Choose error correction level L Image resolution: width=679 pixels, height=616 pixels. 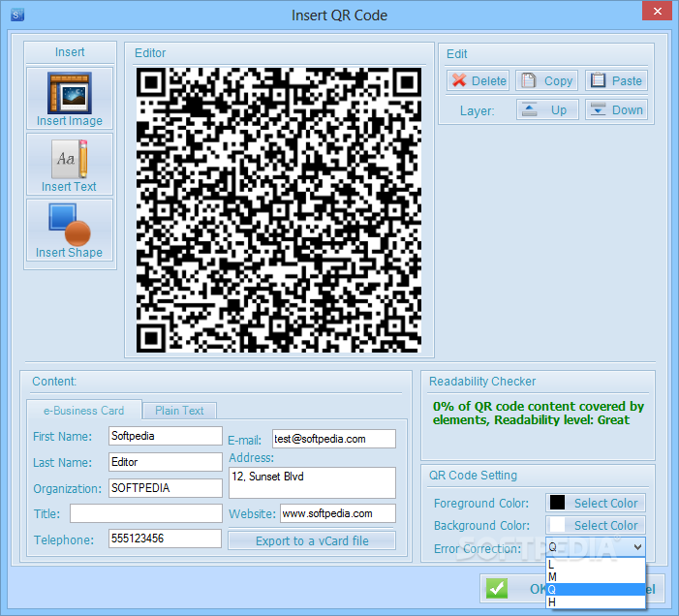(x=596, y=564)
